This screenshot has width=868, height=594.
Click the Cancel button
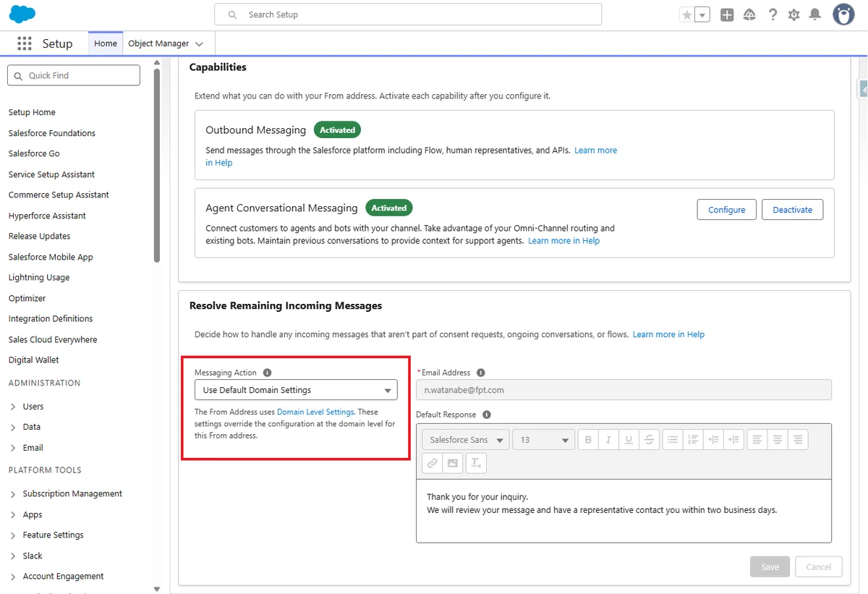[x=819, y=567]
